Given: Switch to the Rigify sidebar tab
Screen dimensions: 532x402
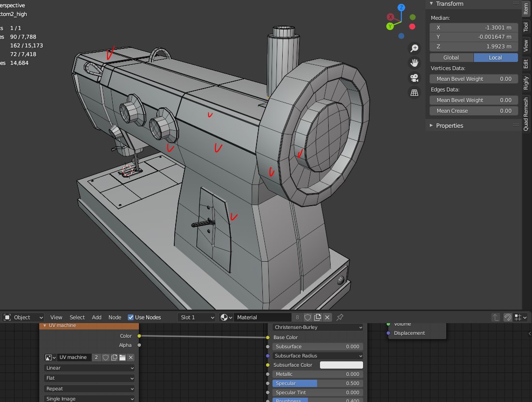Looking at the screenshot, I should 526,83.
